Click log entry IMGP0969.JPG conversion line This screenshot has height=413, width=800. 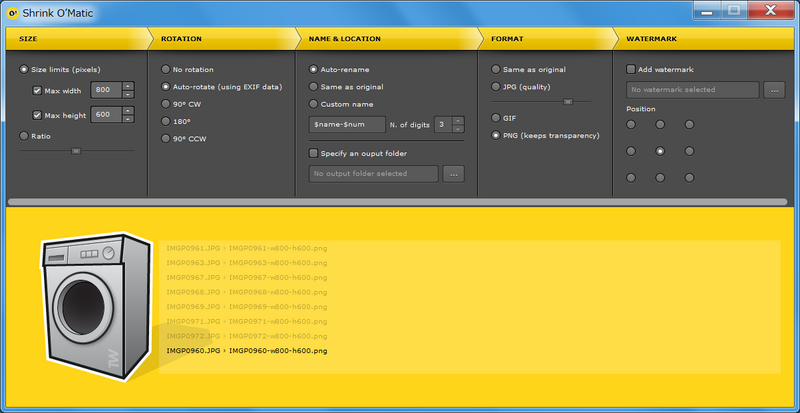(x=247, y=307)
